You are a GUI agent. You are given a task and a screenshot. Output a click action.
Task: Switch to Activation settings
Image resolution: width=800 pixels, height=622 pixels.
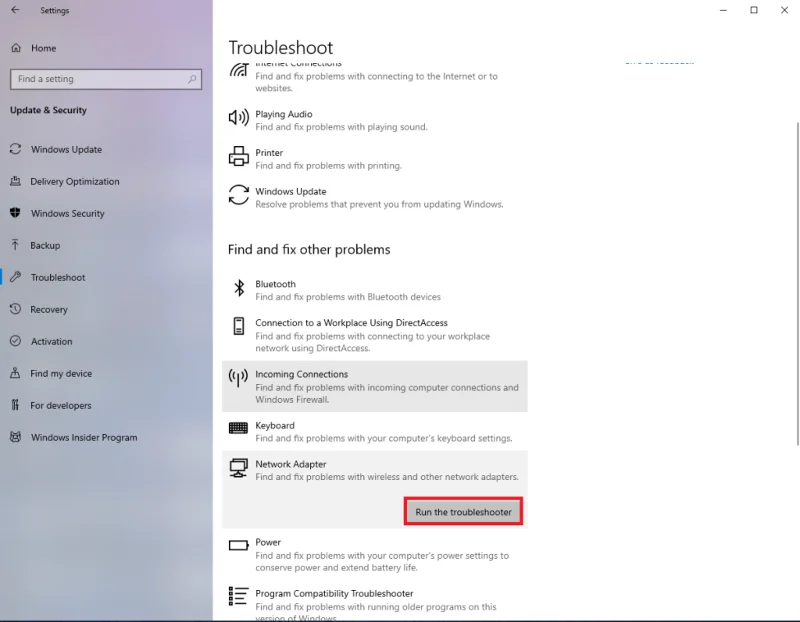point(52,341)
